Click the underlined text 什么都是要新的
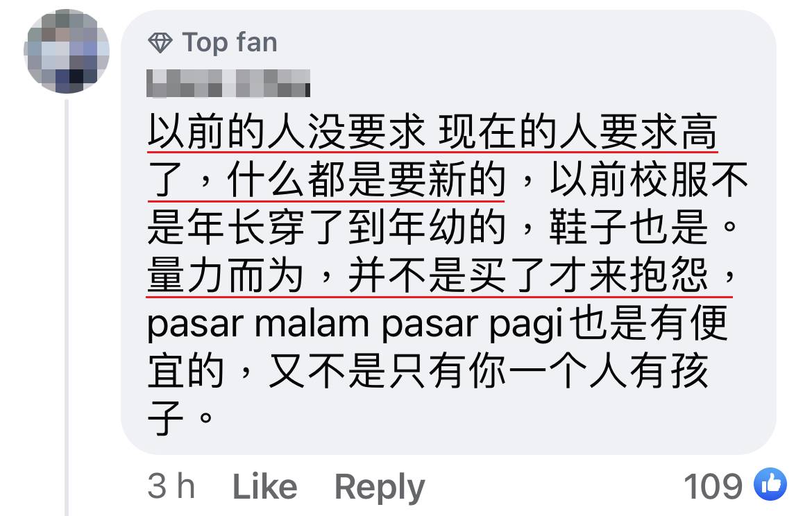 click(366, 180)
